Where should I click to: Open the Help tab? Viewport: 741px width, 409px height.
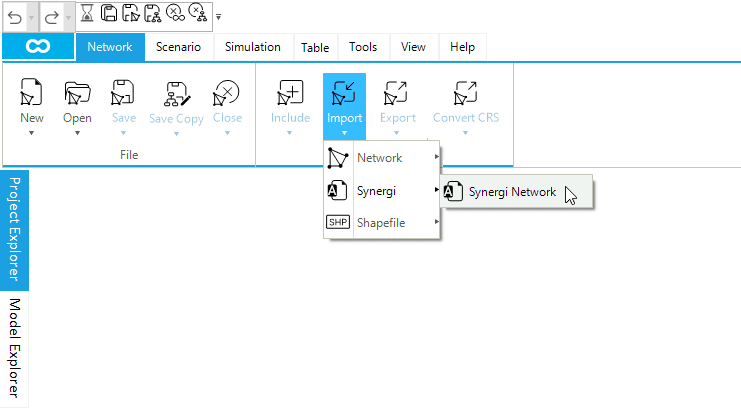tap(462, 47)
